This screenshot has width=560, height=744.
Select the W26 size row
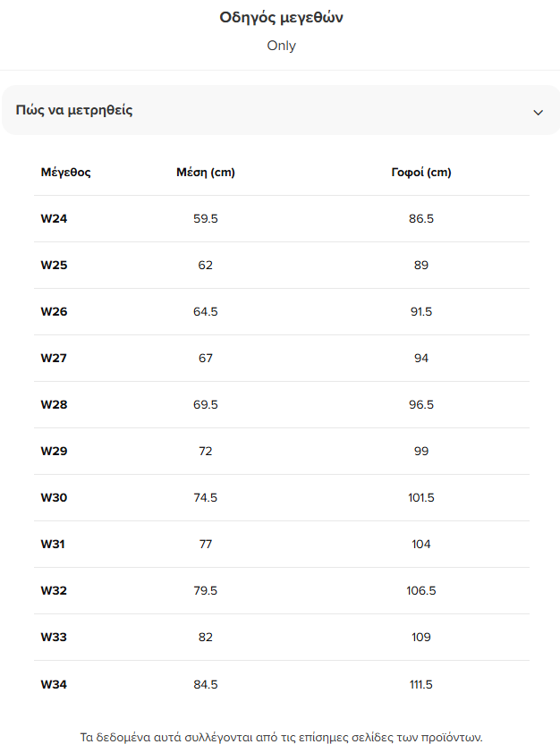(x=282, y=312)
